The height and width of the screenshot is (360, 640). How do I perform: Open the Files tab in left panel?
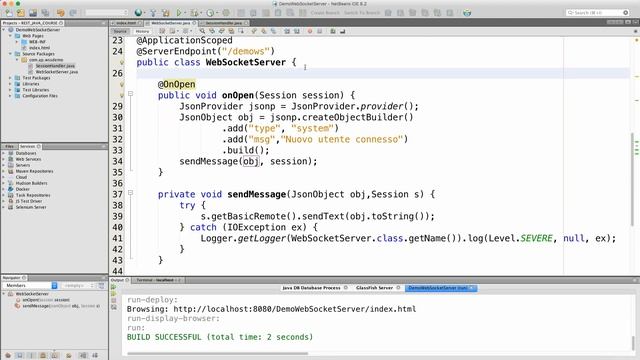pos(9,146)
